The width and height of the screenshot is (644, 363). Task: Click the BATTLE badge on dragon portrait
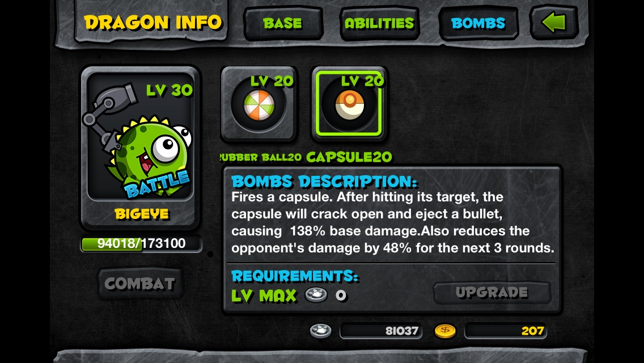click(x=156, y=184)
